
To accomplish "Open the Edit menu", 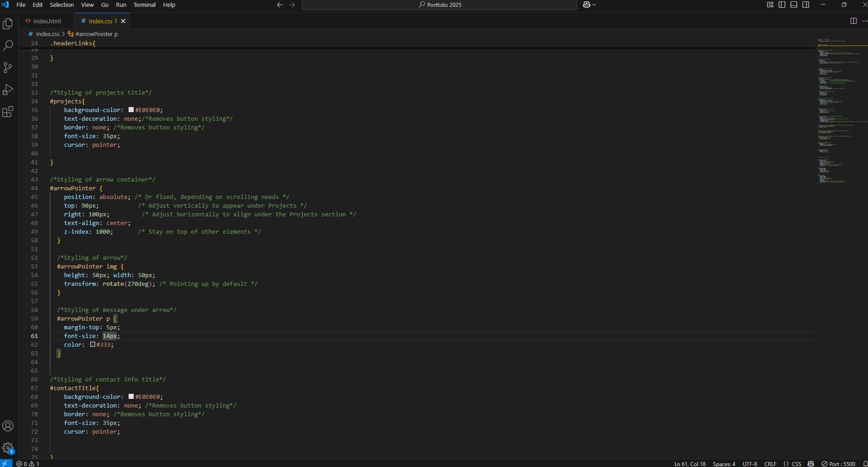I will pyautogui.click(x=38, y=5).
